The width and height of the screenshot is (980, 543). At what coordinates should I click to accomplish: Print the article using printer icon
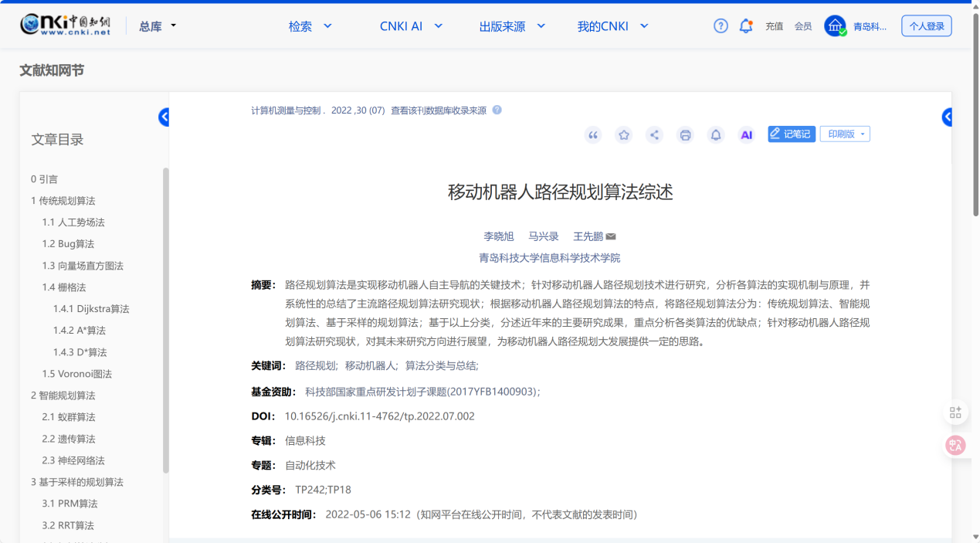click(x=685, y=135)
